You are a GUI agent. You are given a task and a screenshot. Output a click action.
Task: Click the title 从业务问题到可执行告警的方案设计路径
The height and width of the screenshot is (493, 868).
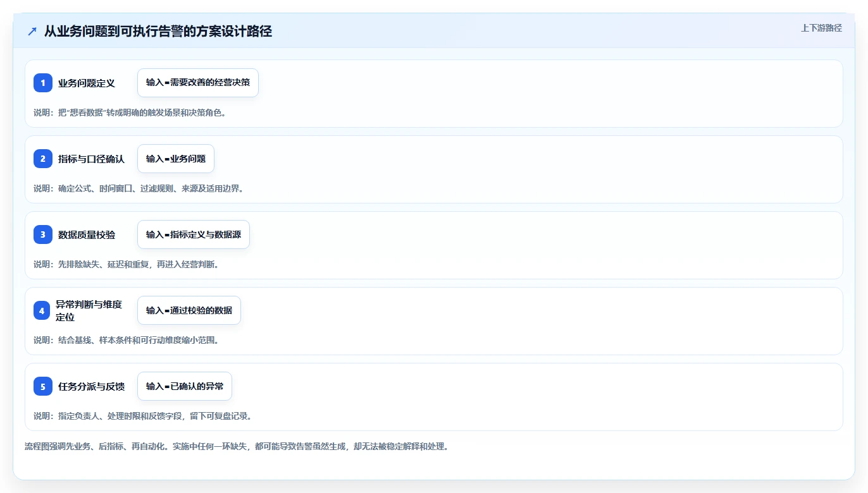(x=158, y=32)
